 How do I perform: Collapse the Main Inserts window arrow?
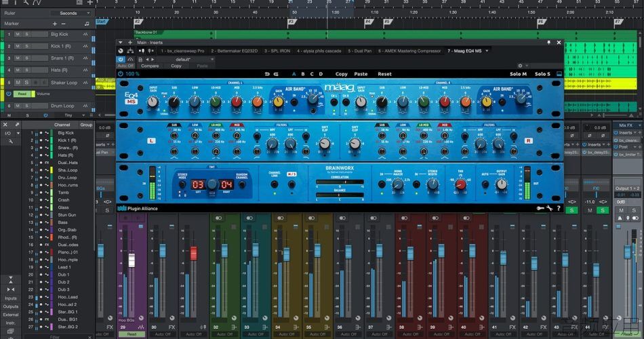121,42
